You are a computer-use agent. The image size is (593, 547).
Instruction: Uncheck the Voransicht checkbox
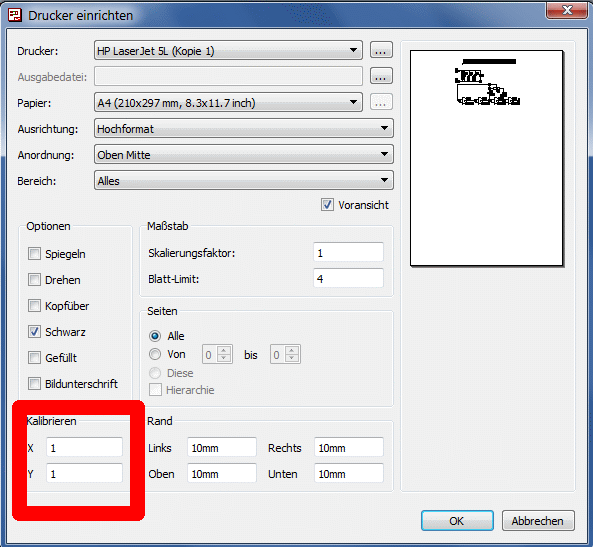pos(327,205)
